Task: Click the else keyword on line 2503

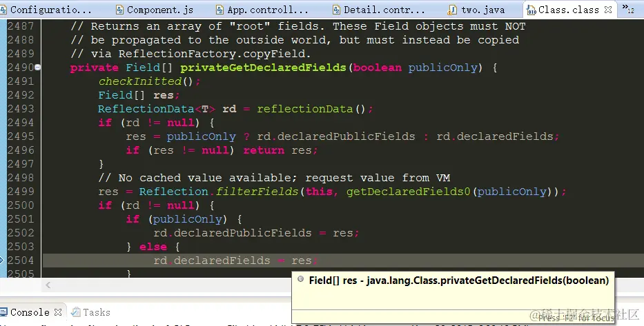Action: (153, 247)
